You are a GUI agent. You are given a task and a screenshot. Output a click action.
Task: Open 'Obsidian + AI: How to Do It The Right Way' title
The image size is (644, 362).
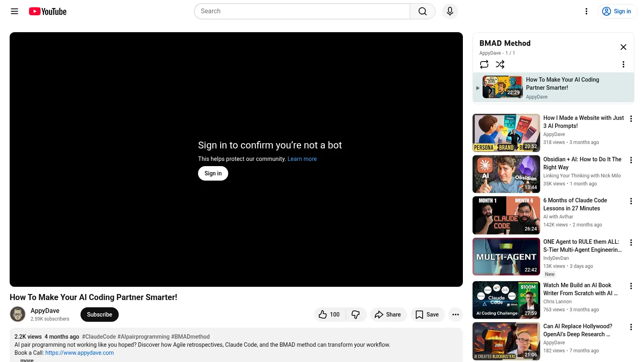582,163
